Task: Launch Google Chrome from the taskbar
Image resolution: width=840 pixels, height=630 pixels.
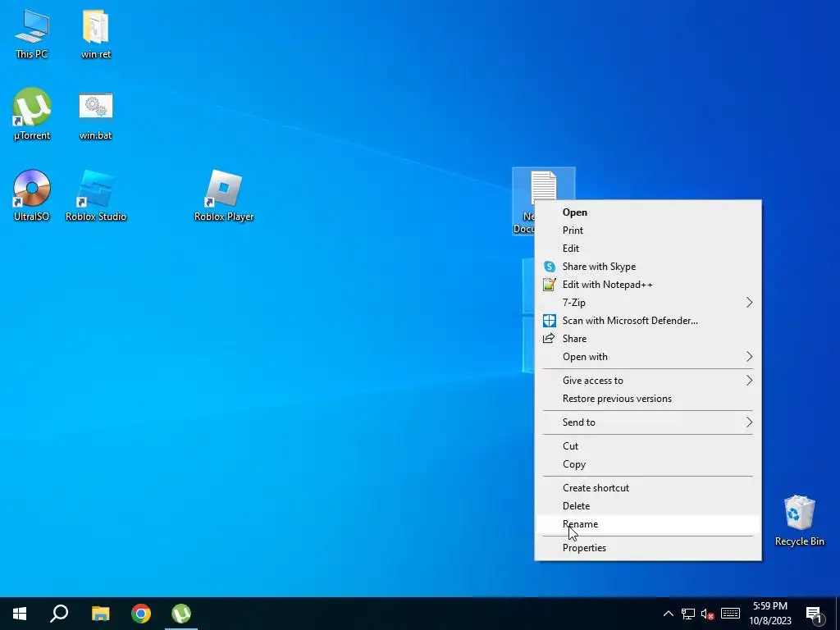Action: point(141,614)
